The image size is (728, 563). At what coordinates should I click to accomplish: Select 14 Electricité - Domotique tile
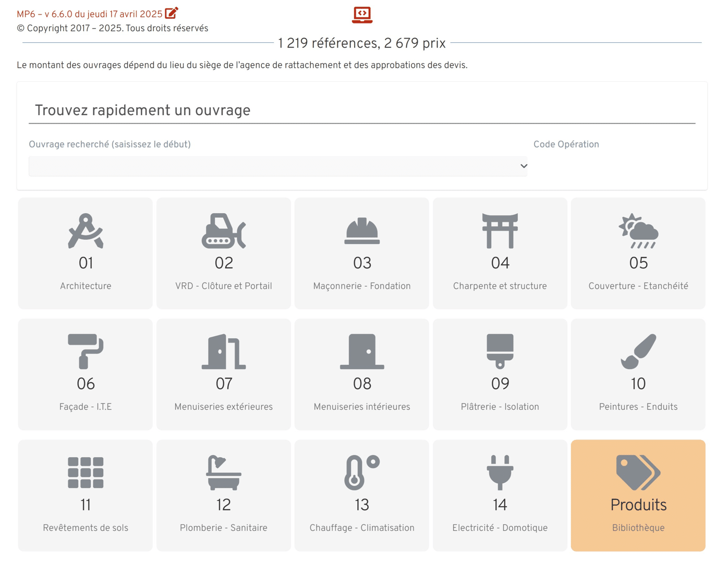pos(500,495)
